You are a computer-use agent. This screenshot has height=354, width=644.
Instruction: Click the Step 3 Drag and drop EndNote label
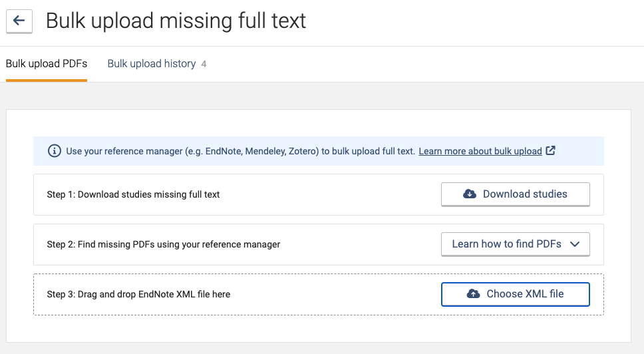(x=138, y=294)
